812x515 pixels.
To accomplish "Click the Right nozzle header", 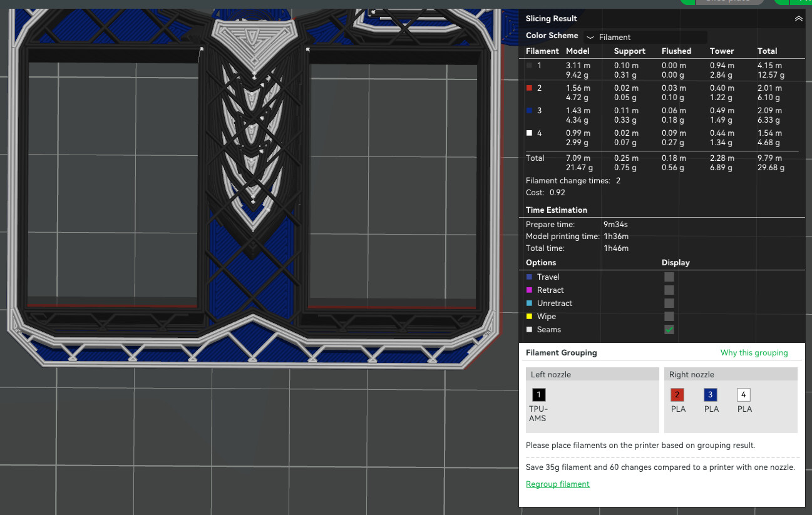I will (731, 374).
